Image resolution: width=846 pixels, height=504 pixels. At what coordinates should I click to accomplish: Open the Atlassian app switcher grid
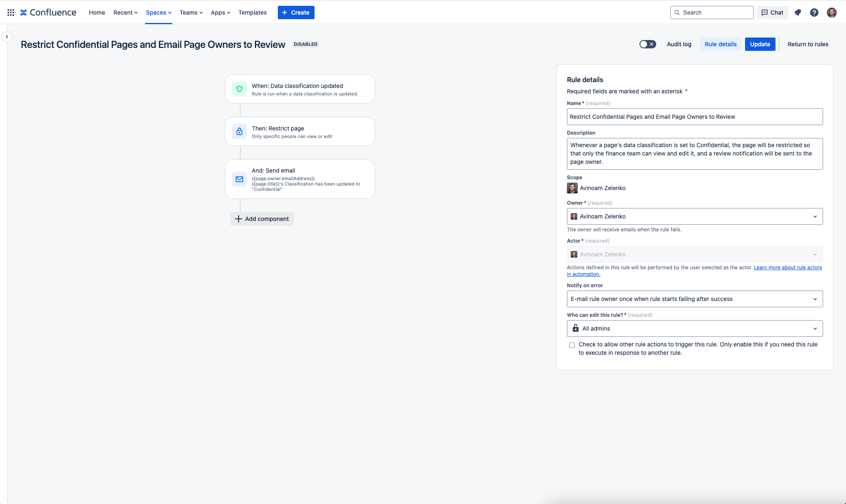tap(10, 12)
